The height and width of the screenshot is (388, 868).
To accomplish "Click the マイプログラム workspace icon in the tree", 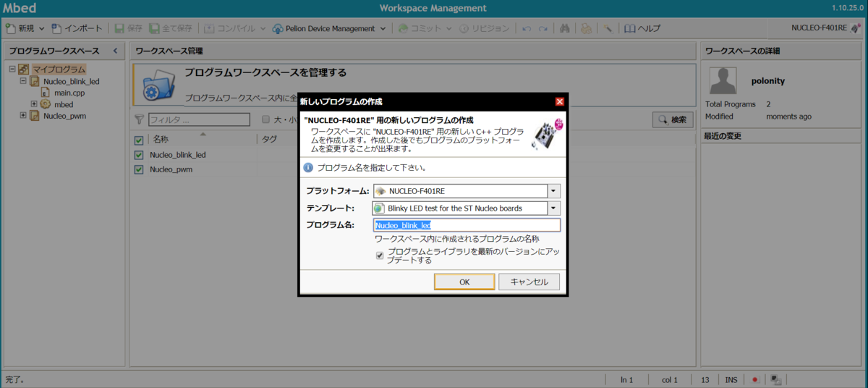I will [x=23, y=69].
